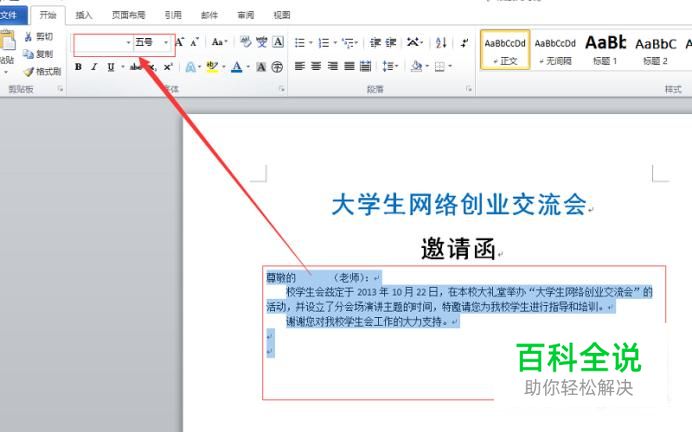Apply yellow text highlight color
This screenshot has height=432, width=692.
click(x=212, y=67)
